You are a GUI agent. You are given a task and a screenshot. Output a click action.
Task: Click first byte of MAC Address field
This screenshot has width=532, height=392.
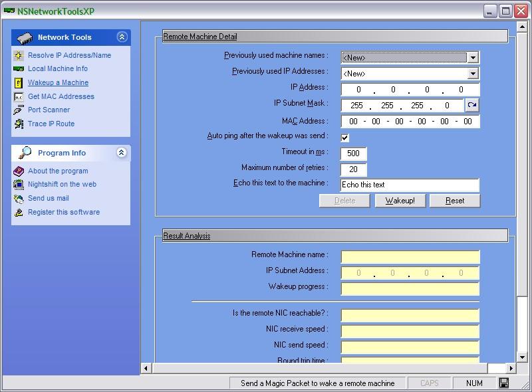(353, 122)
